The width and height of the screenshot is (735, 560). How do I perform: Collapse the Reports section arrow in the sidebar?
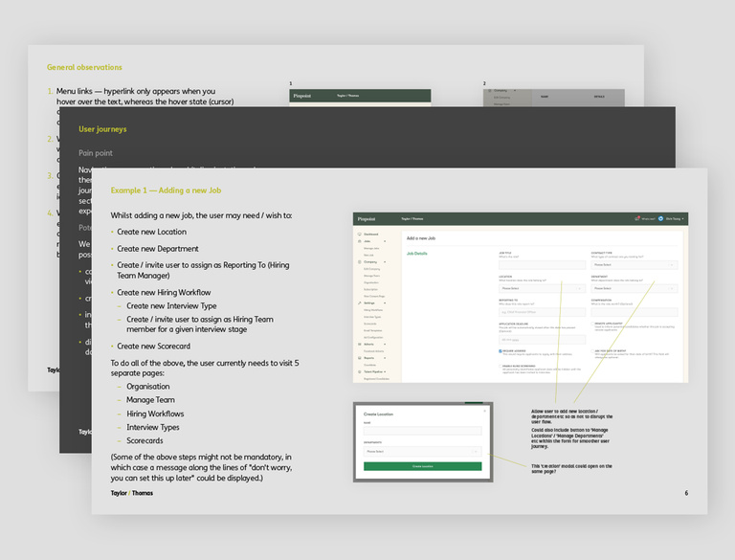point(385,358)
